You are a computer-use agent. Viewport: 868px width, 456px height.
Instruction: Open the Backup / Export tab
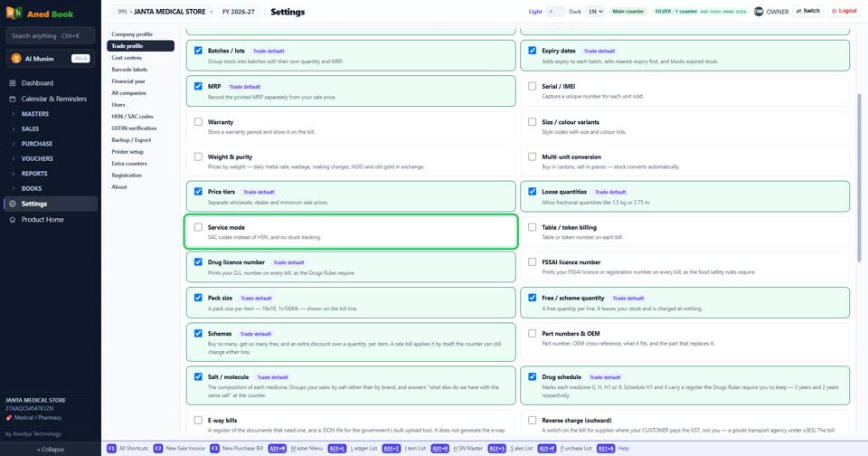141,140
